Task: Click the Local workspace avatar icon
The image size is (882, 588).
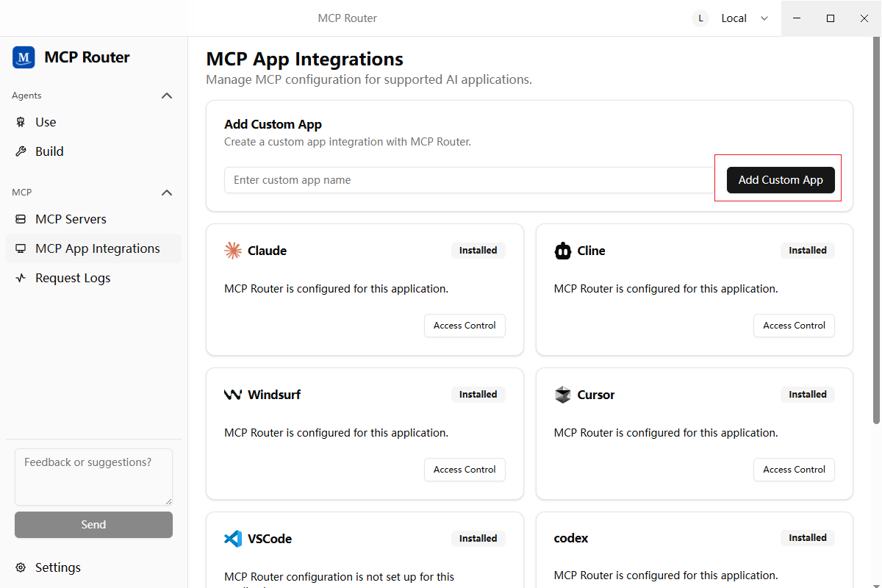Action: pos(700,18)
